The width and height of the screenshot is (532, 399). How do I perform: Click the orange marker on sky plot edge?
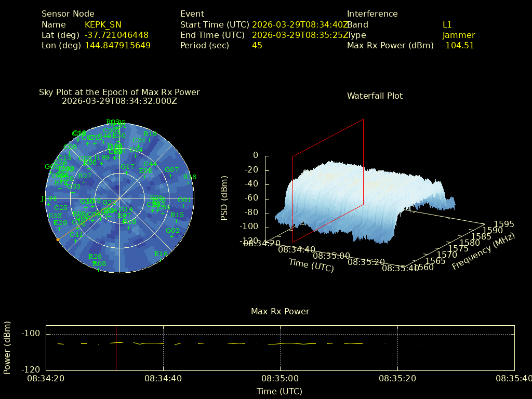click(x=57, y=240)
